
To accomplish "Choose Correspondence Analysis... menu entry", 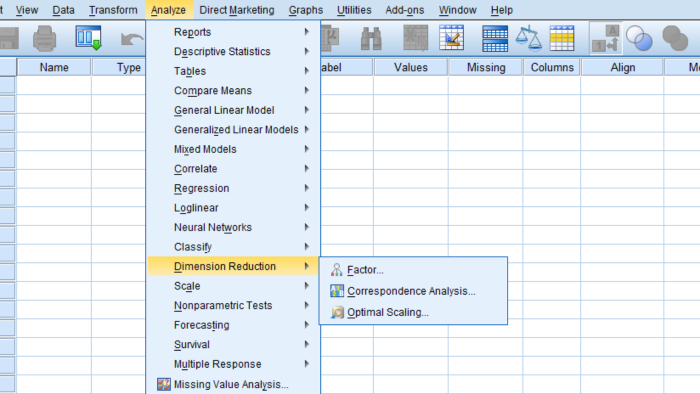I will tap(413, 291).
